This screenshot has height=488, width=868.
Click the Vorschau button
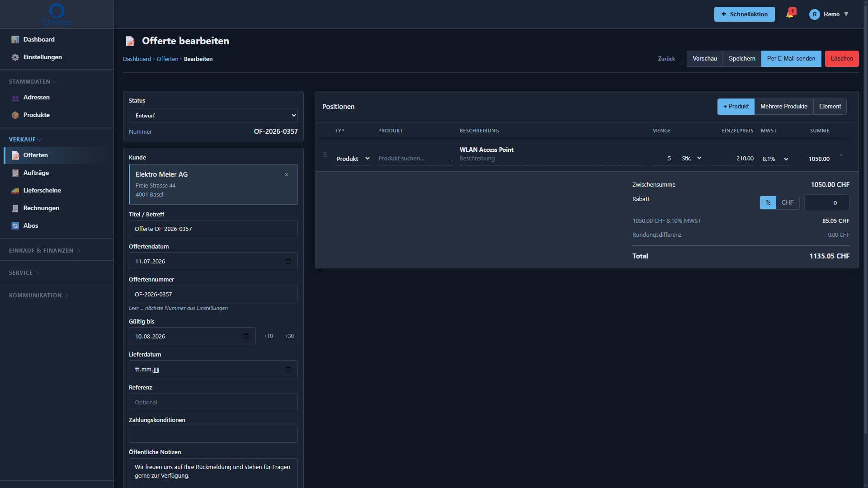pyautogui.click(x=704, y=59)
